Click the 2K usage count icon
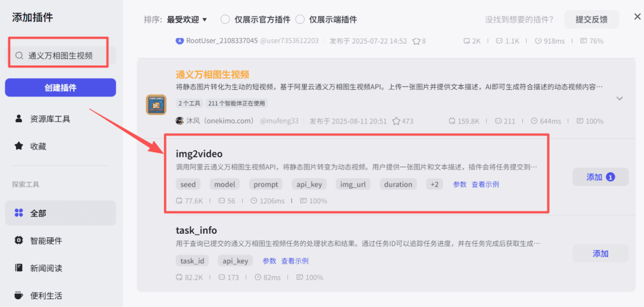The image size is (644, 307). pyautogui.click(x=466, y=41)
